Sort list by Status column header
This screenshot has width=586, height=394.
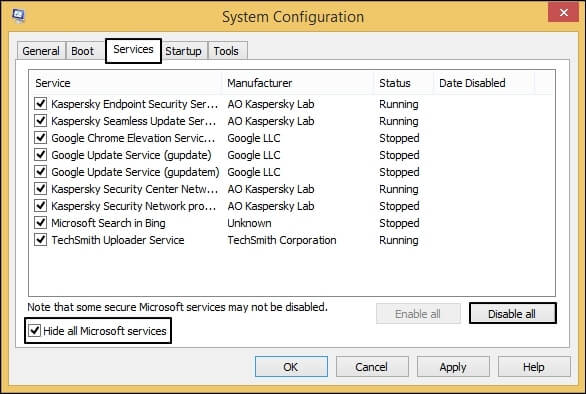pos(404,83)
